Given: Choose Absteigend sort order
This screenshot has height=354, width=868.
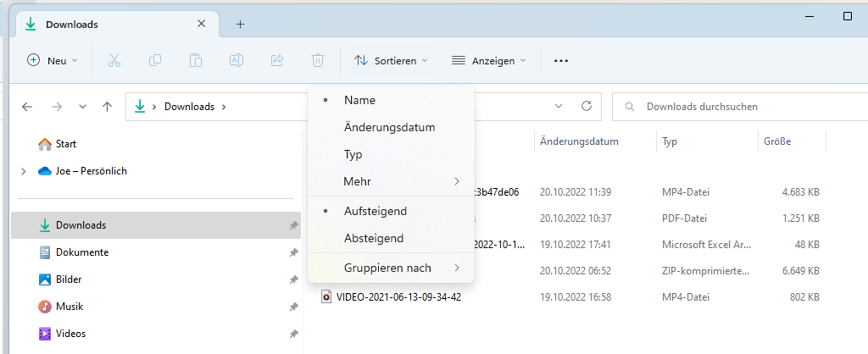Looking at the screenshot, I should pos(373,238).
